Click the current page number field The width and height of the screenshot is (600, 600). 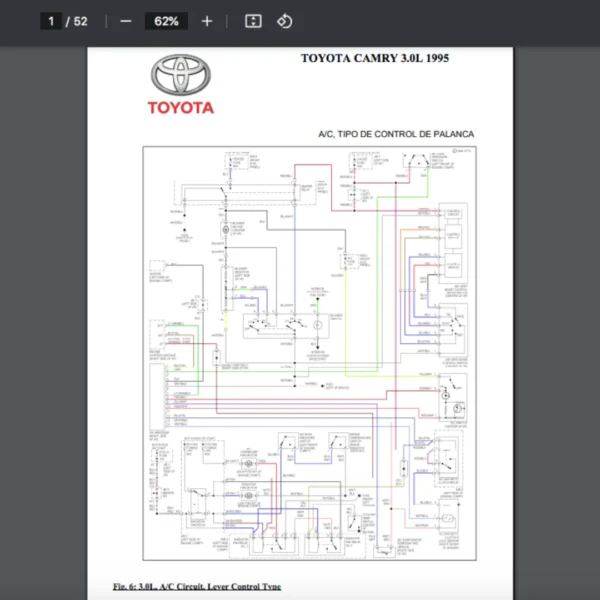click(x=51, y=21)
